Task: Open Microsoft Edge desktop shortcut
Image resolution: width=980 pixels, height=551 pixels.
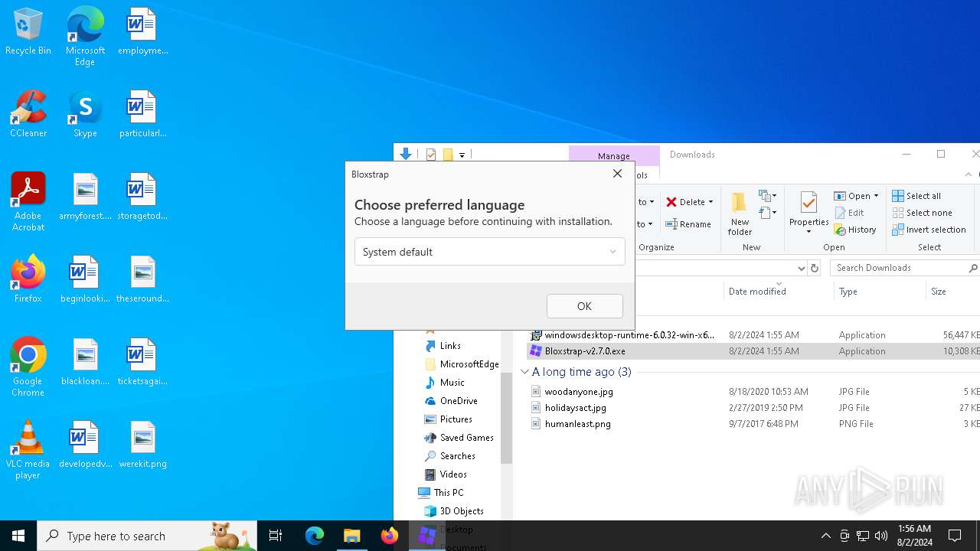Action: pos(85,37)
